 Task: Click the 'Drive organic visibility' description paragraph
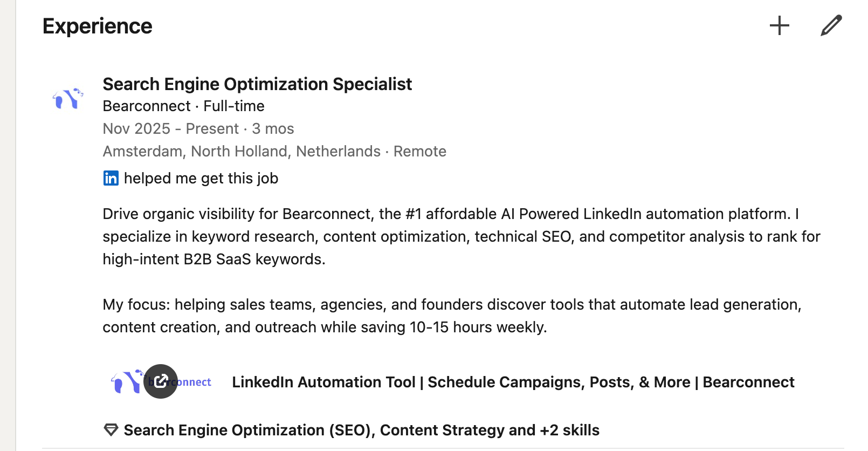pyautogui.click(x=461, y=236)
